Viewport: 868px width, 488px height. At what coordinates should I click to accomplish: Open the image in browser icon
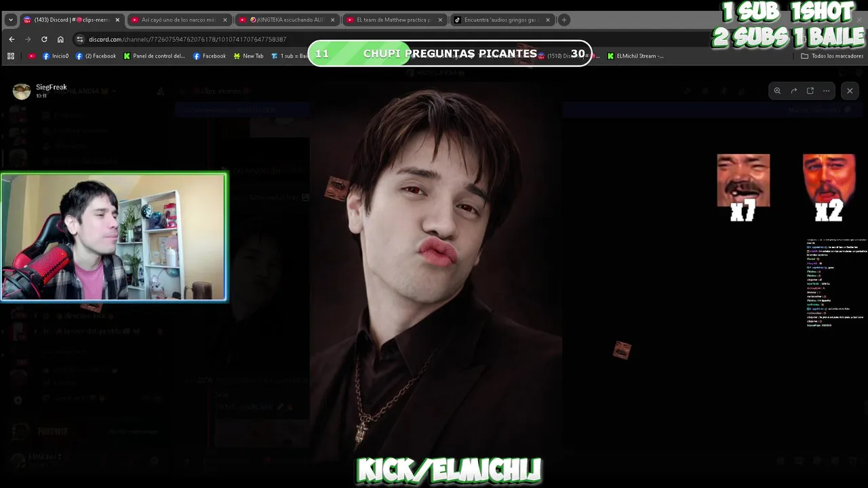coord(810,91)
